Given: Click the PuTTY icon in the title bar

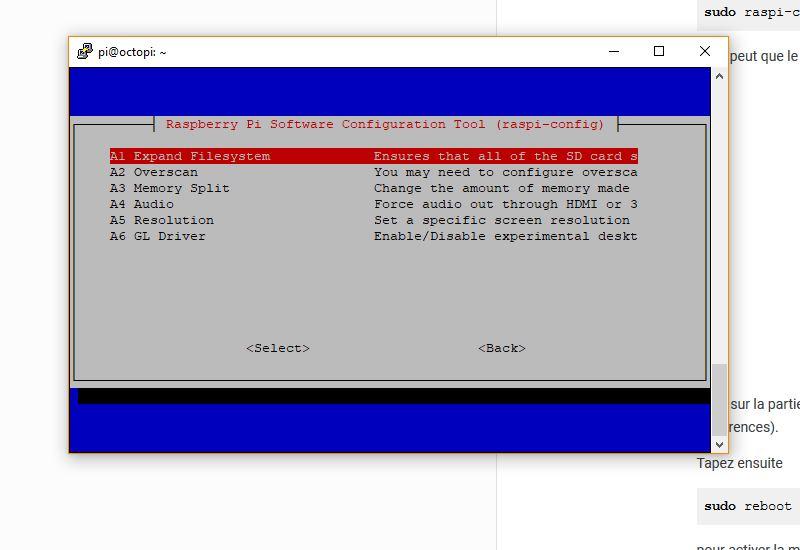Looking at the screenshot, I should [x=85, y=51].
